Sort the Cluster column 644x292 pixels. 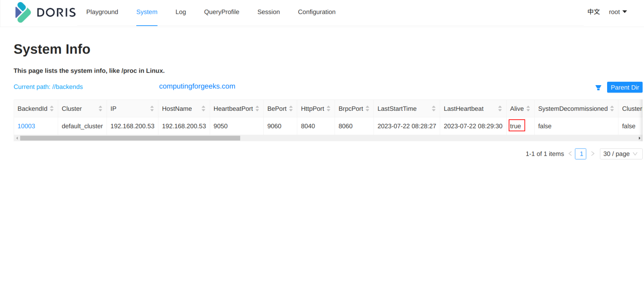coord(101,108)
